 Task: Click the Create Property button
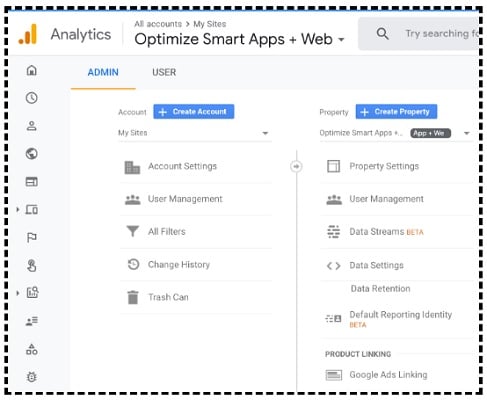[x=396, y=112]
